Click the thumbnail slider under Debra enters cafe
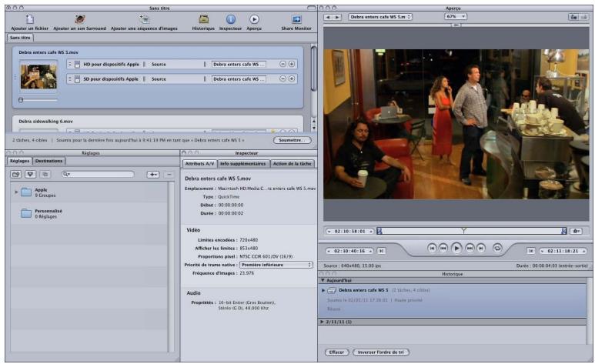 pyautogui.click(x=22, y=100)
